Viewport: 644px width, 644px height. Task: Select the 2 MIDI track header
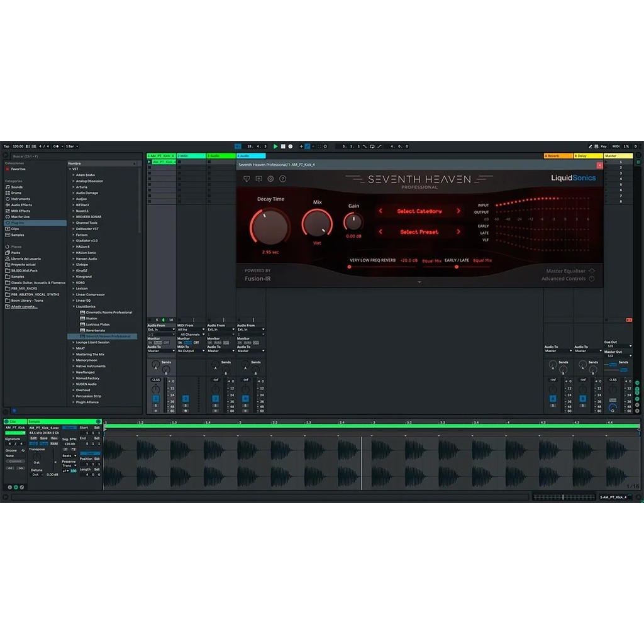click(x=191, y=156)
